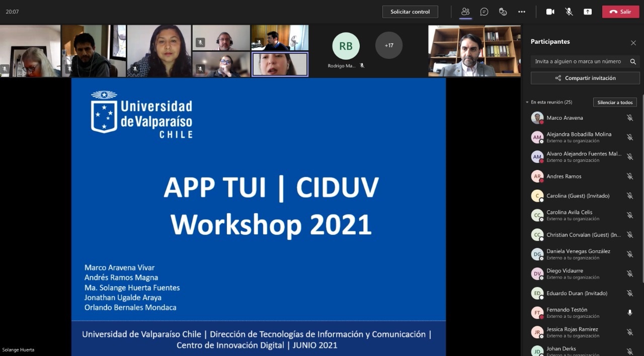The height and width of the screenshot is (356, 644).
Task: Open the participants panel icon
Action: (x=465, y=12)
